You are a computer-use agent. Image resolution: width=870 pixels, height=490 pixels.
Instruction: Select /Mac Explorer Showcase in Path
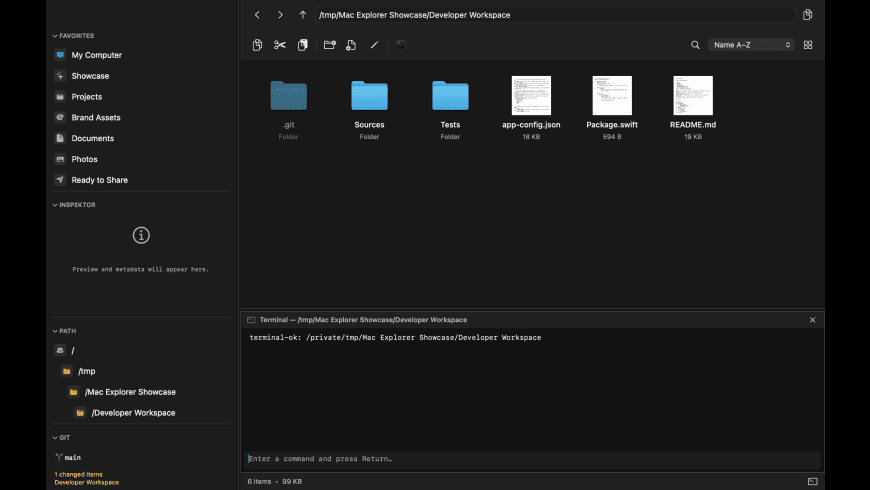click(x=130, y=392)
